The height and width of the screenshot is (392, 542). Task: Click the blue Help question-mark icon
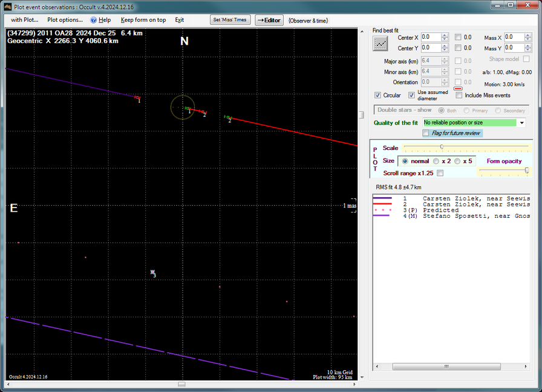click(x=93, y=20)
